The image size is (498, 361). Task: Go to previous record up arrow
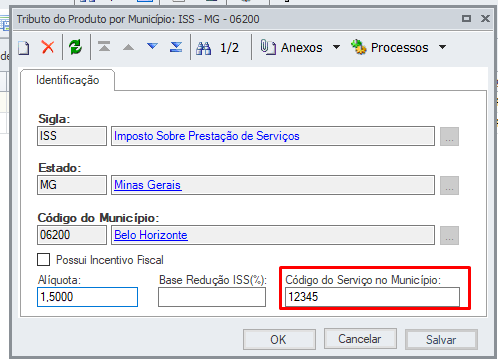(128, 47)
